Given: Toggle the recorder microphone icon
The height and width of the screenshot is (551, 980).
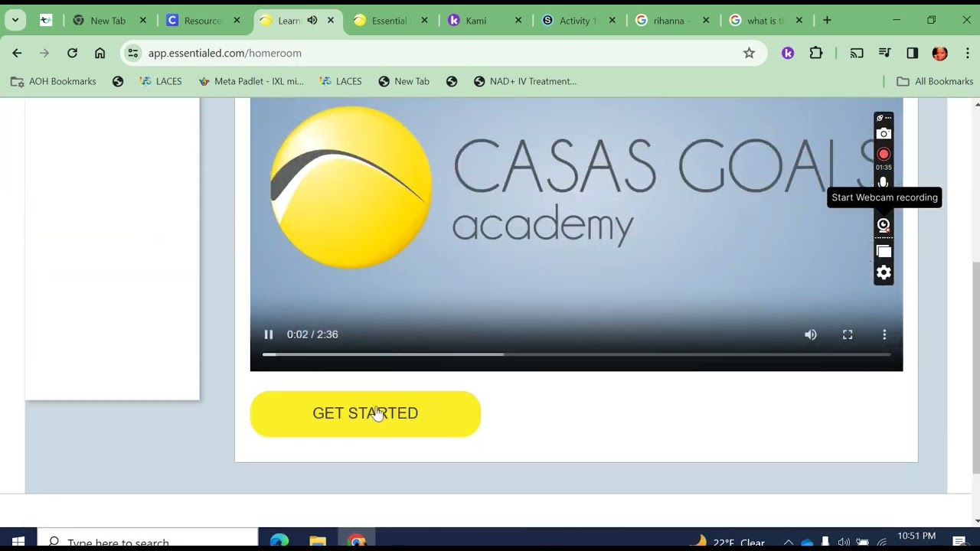Looking at the screenshot, I should click(x=884, y=182).
